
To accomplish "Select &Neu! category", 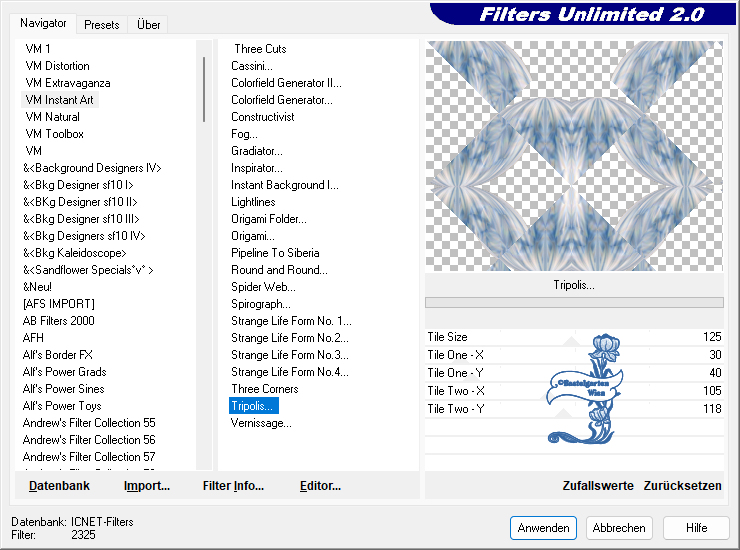I will coord(37,287).
